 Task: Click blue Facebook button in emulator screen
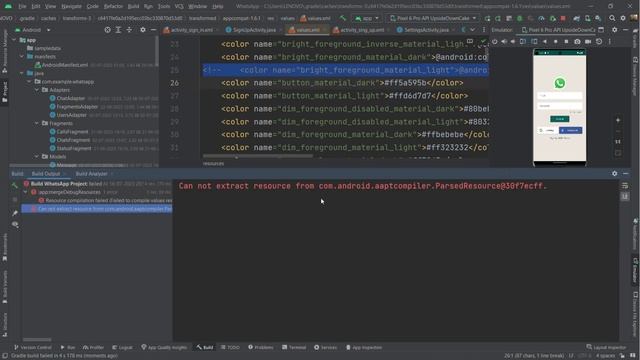point(571,130)
